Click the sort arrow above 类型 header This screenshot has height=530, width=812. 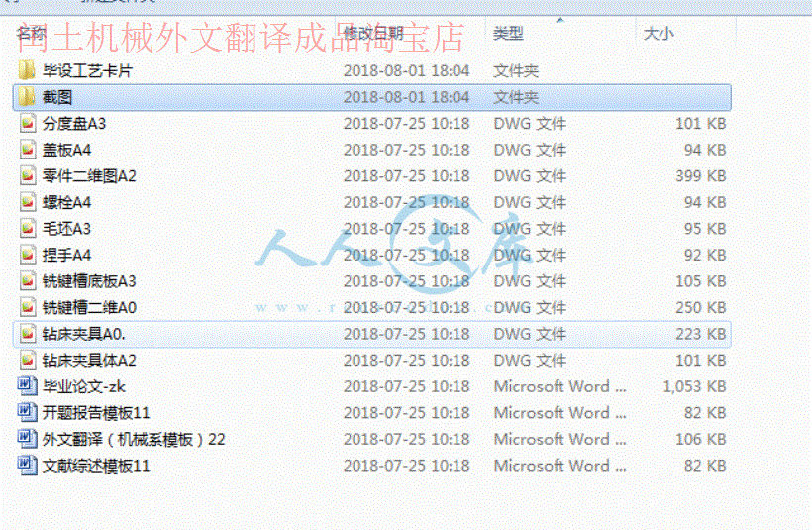[x=559, y=20]
